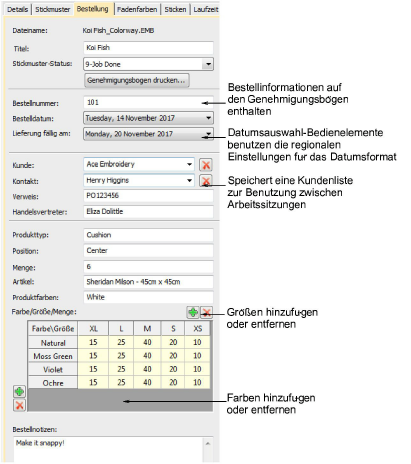Image resolution: width=411 pixels, height=464 pixels.
Task: Open the Bestelldatum date picker
Action: point(208,118)
